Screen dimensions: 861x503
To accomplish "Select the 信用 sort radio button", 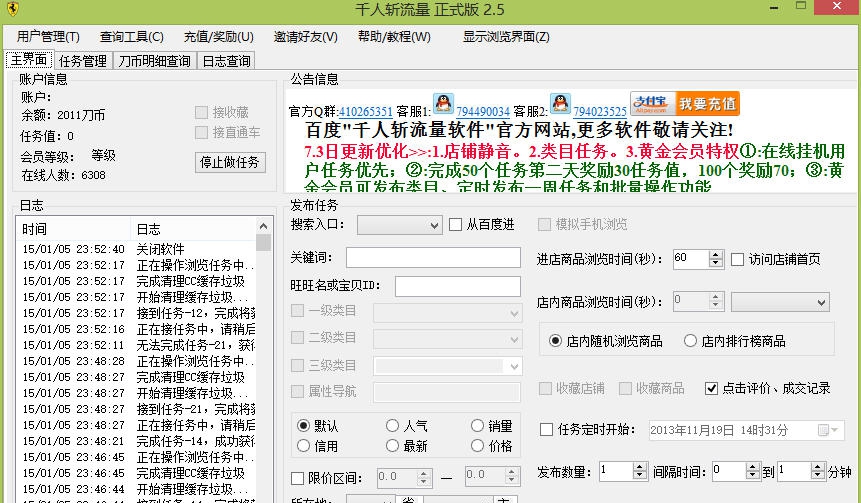I will pyautogui.click(x=303, y=446).
